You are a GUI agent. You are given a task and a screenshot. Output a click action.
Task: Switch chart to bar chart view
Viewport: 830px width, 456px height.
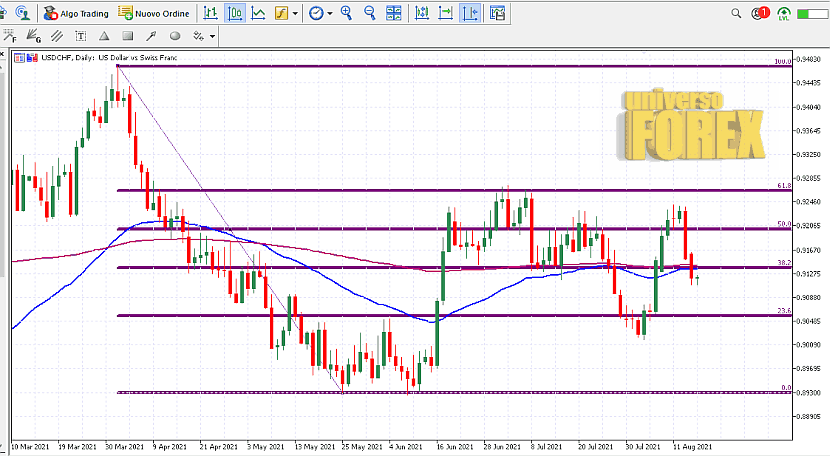(x=209, y=13)
